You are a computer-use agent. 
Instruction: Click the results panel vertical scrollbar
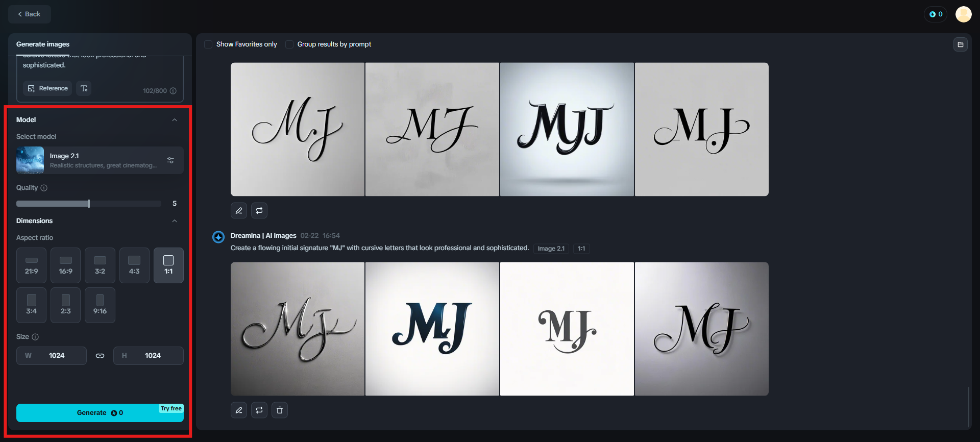tap(968, 406)
